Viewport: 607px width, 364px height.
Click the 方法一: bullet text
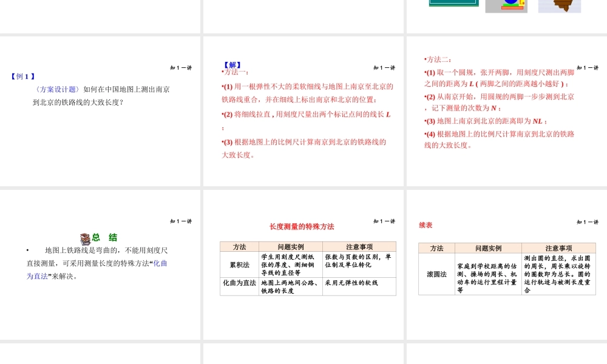coord(236,72)
